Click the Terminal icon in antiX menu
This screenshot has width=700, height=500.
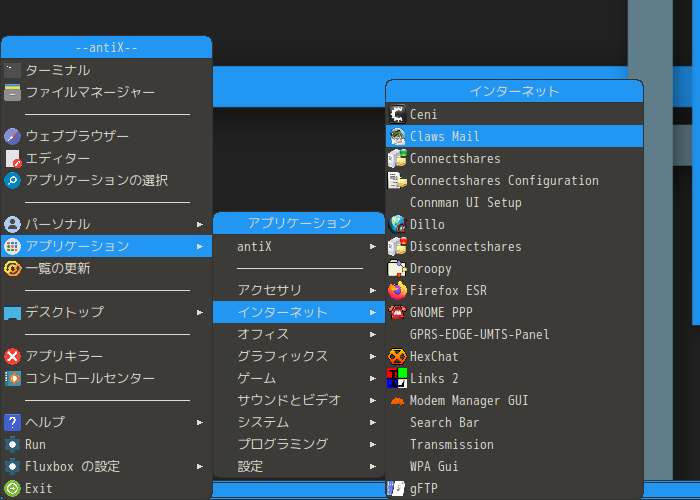tap(12, 71)
